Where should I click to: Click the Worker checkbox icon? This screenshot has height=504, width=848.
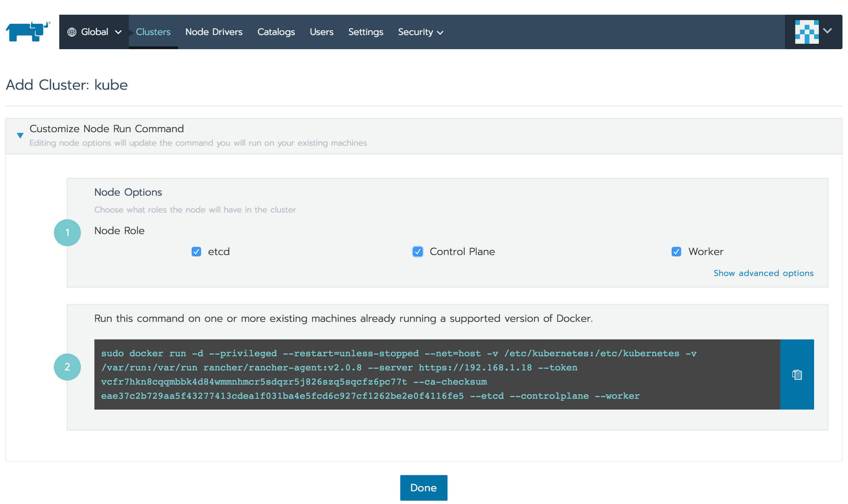(676, 251)
